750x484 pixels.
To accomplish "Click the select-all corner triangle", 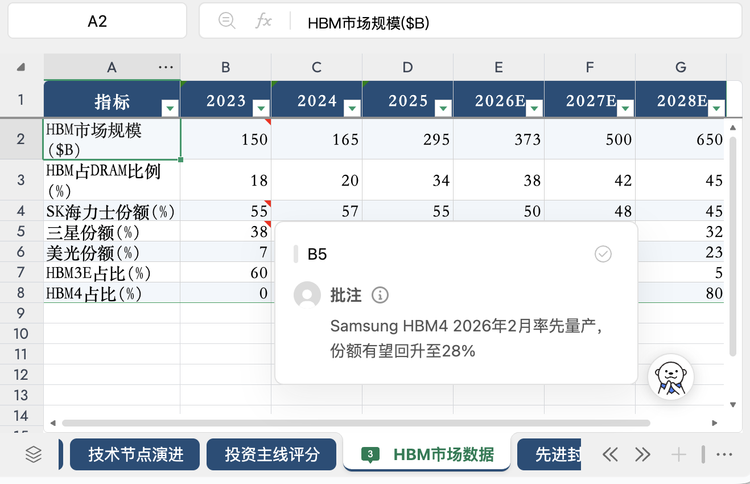I will click(x=21, y=67).
